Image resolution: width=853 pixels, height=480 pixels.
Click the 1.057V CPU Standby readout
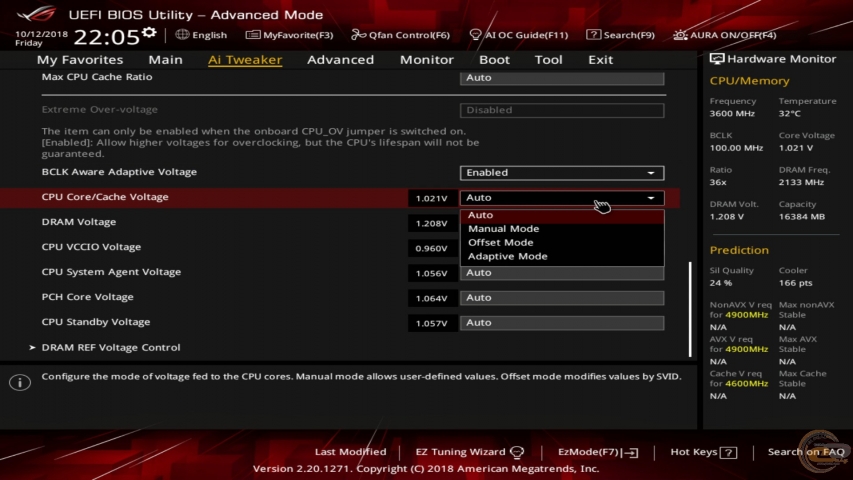(432, 323)
